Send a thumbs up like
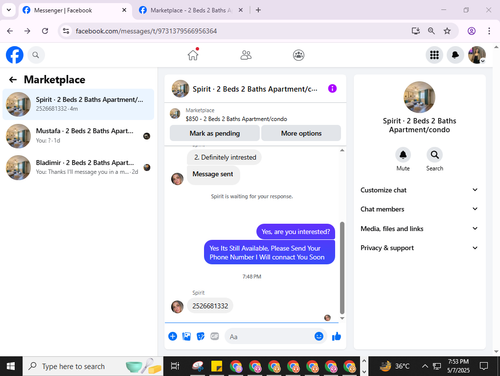Image resolution: width=500 pixels, height=376 pixels. point(337,336)
